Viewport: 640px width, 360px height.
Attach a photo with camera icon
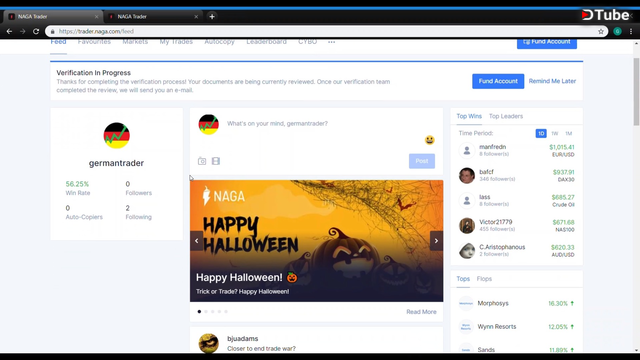pos(202,161)
